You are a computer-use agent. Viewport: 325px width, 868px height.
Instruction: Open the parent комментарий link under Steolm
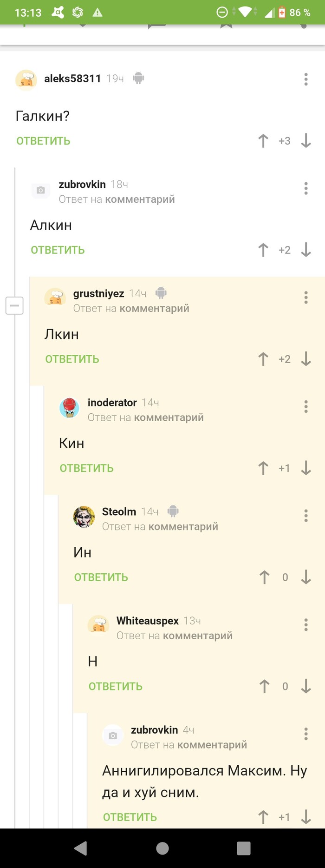(182, 527)
